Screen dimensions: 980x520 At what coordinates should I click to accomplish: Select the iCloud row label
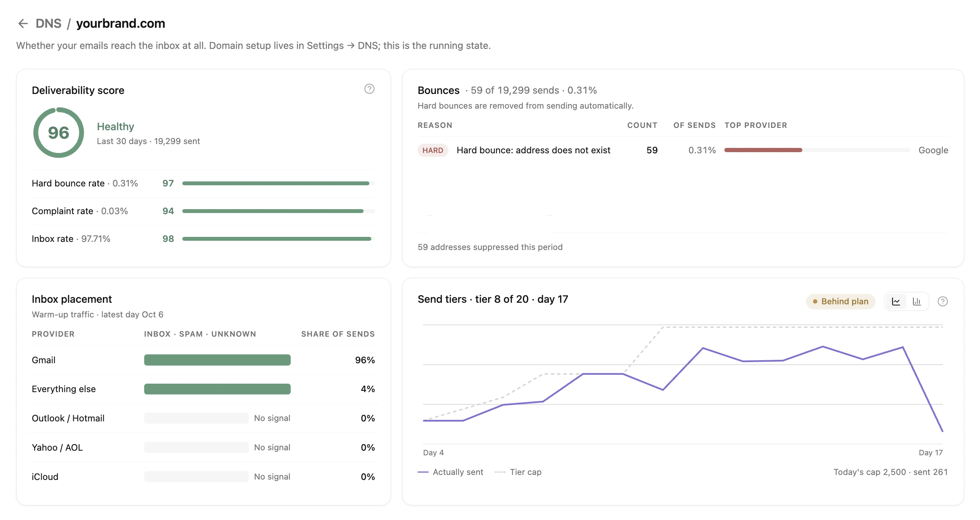point(45,477)
